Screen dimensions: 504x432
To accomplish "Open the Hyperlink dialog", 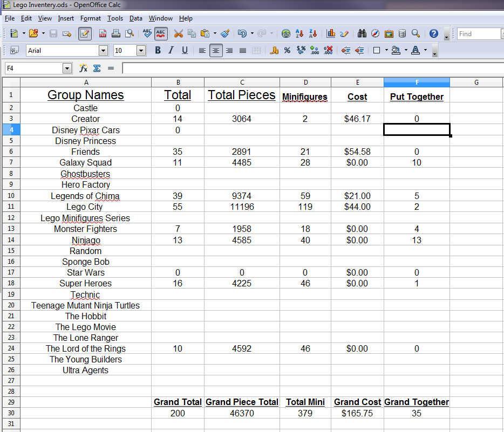I will (x=286, y=33).
